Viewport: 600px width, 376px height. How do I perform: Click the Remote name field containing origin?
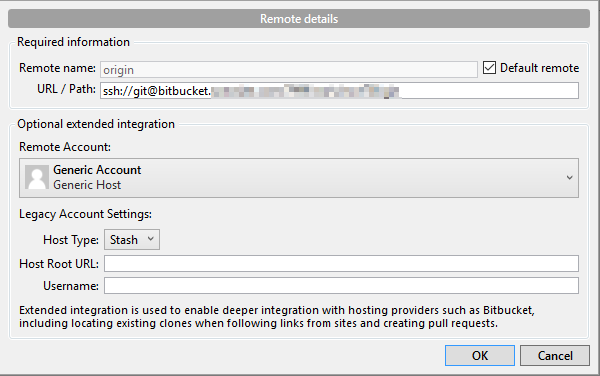pos(289,70)
